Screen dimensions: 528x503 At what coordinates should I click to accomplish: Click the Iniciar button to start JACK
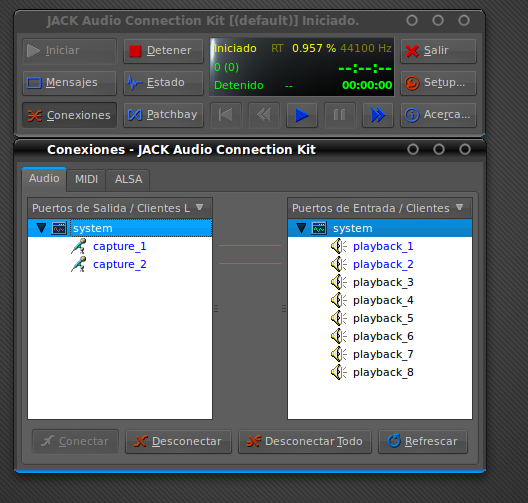coord(69,51)
